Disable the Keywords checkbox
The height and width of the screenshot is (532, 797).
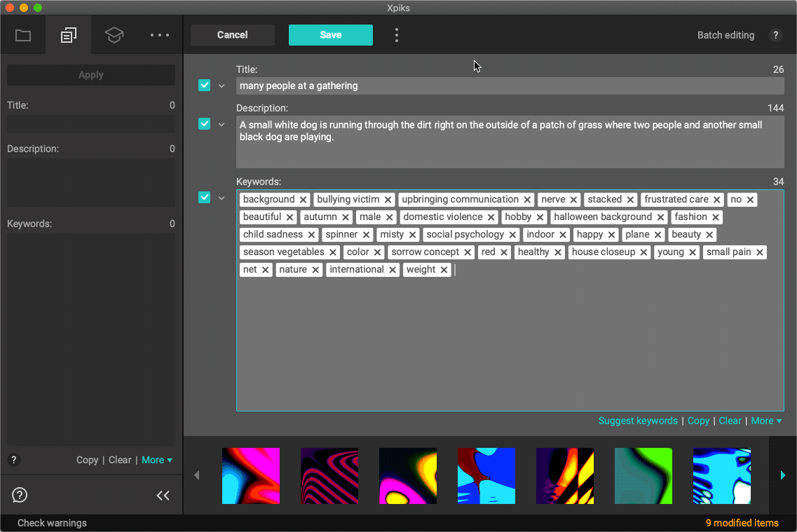(x=204, y=198)
